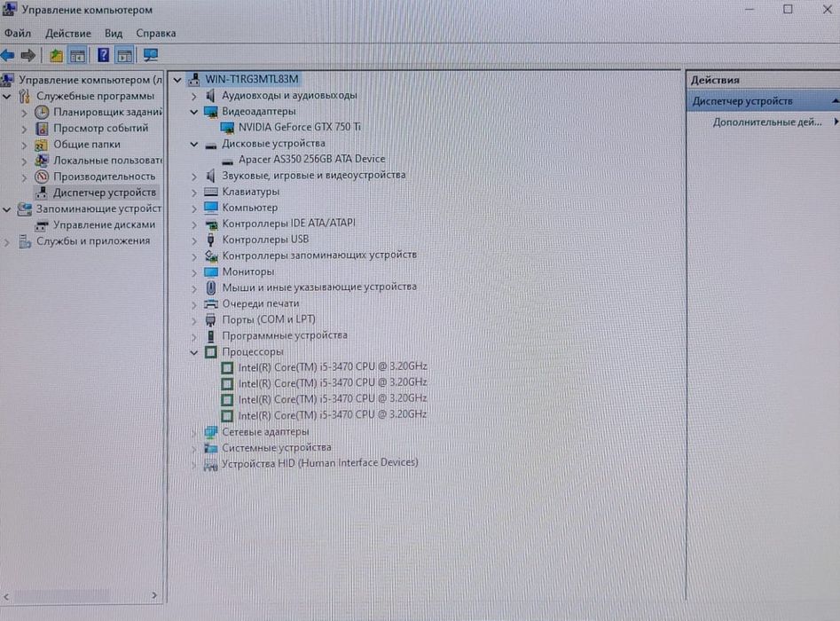Click the Мониторы category icon
This screenshot has height=621, width=840.
pos(211,271)
